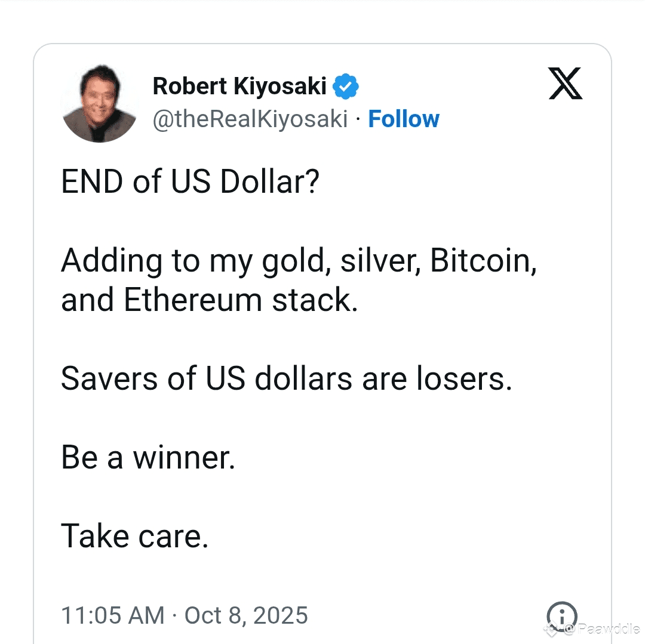Click the 11:05 AM · Oct 8, 2025 timestamp
This screenshot has height=644, width=645.
pos(185,615)
